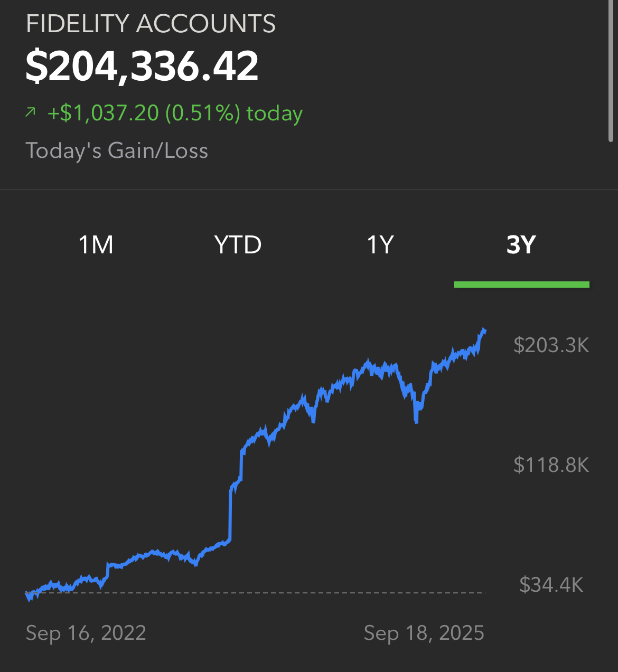Tap the $204,336.42 total balance
This screenshot has width=618, height=672.
click(x=142, y=67)
